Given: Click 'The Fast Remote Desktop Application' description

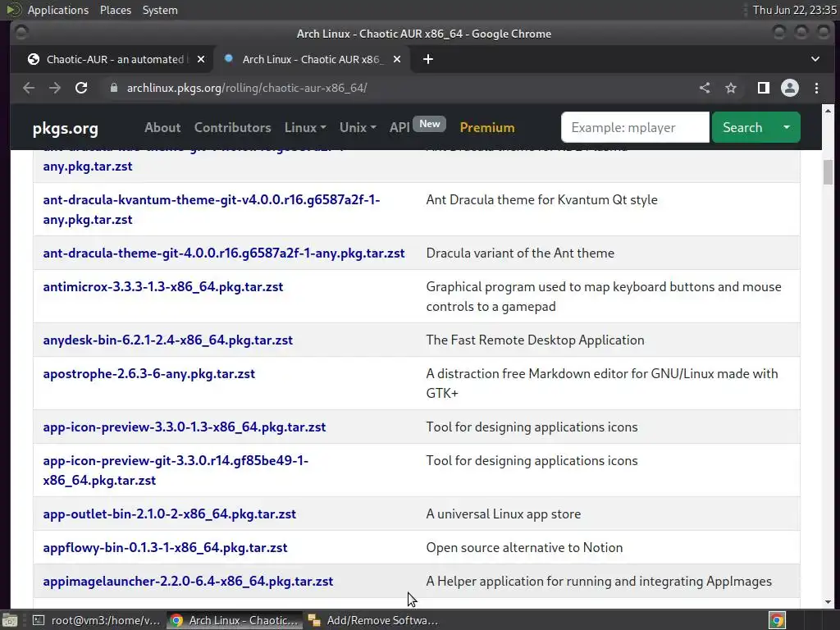Looking at the screenshot, I should pyautogui.click(x=535, y=340).
